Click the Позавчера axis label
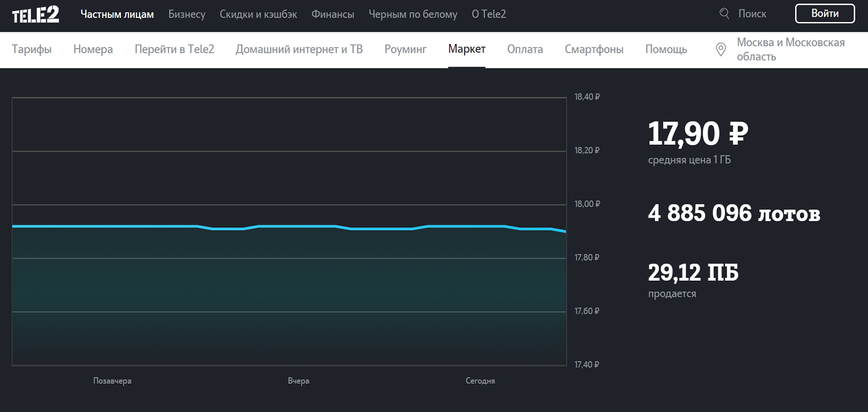Screen dimensions: 868x412 click(x=112, y=381)
